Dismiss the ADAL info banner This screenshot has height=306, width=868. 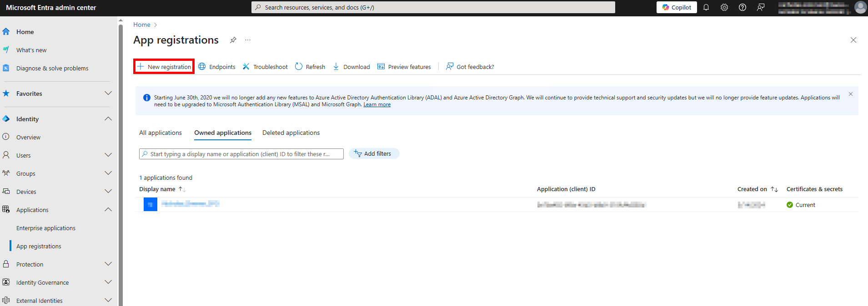pos(851,94)
